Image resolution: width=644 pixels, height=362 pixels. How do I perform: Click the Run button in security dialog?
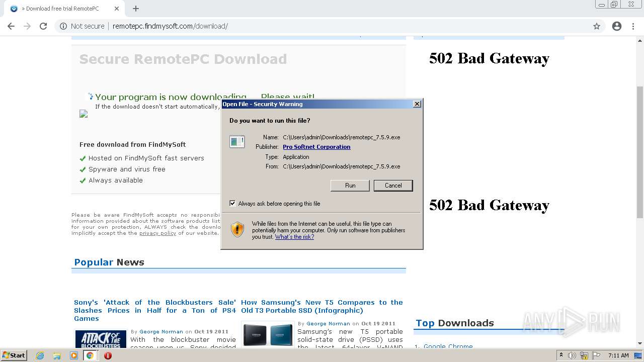pyautogui.click(x=350, y=186)
